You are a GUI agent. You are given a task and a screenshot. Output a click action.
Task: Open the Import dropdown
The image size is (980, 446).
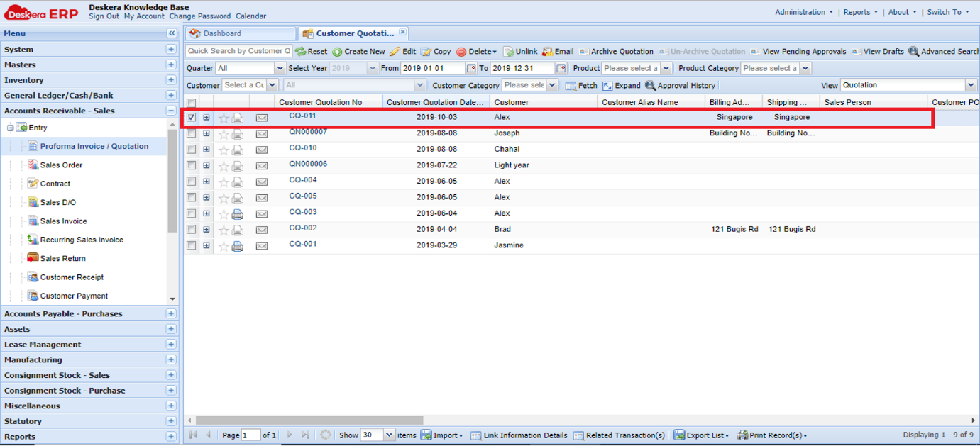(x=442, y=435)
